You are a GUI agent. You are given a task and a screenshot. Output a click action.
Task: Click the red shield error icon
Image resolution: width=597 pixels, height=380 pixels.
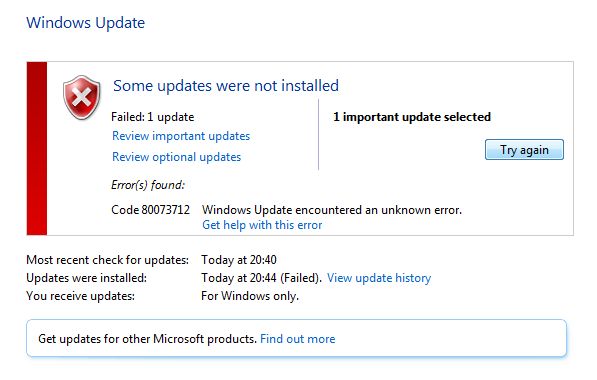click(x=81, y=97)
